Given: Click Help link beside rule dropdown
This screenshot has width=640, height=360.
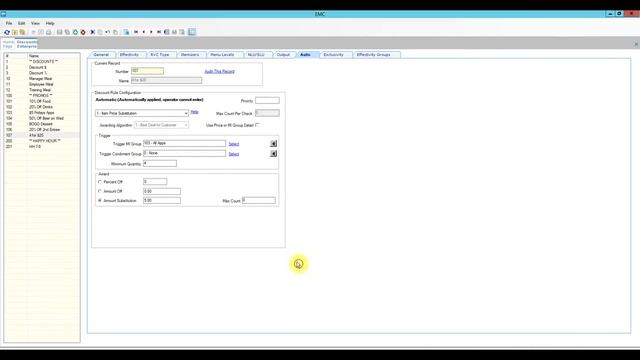Looking at the screenshot, I should pos(195,112).
